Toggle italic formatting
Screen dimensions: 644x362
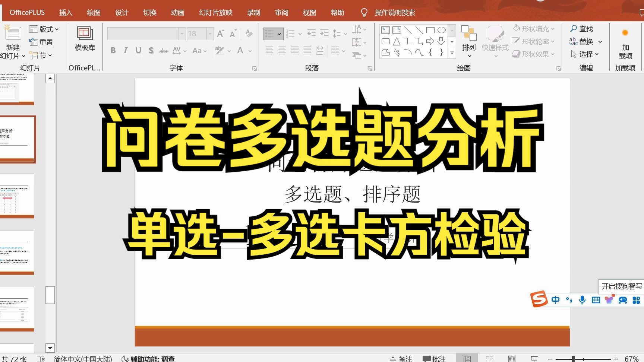pyautogui.click(x=125, y=51)
